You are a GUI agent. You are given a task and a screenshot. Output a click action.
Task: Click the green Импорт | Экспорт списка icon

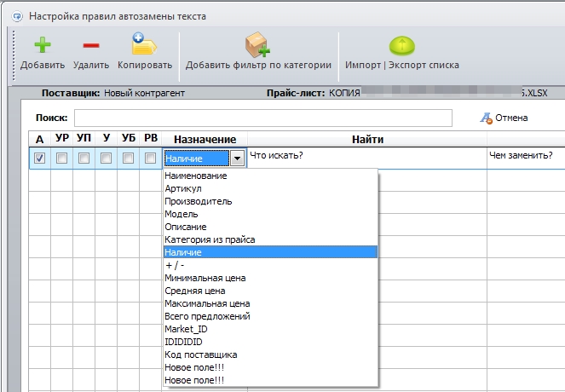[402, 46]
